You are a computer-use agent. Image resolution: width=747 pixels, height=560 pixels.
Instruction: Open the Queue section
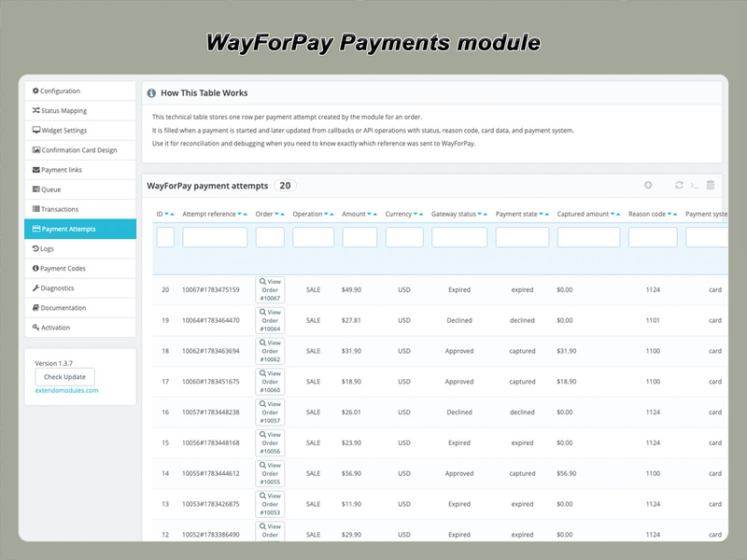(x=80, y=189)
